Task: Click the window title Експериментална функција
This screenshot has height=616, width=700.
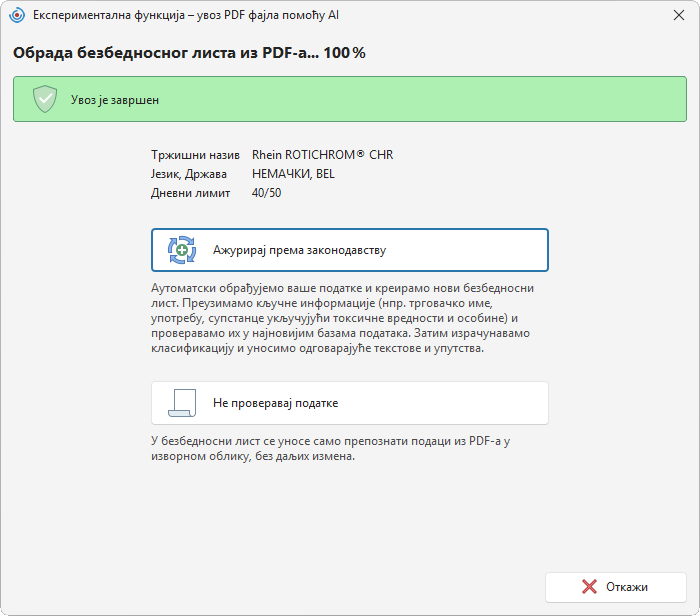Action: [x=186, y=15]
